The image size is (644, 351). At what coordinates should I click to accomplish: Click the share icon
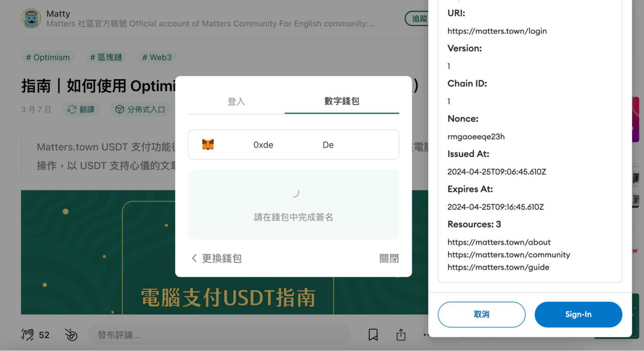pyautogui.click(x=401, y=334)
